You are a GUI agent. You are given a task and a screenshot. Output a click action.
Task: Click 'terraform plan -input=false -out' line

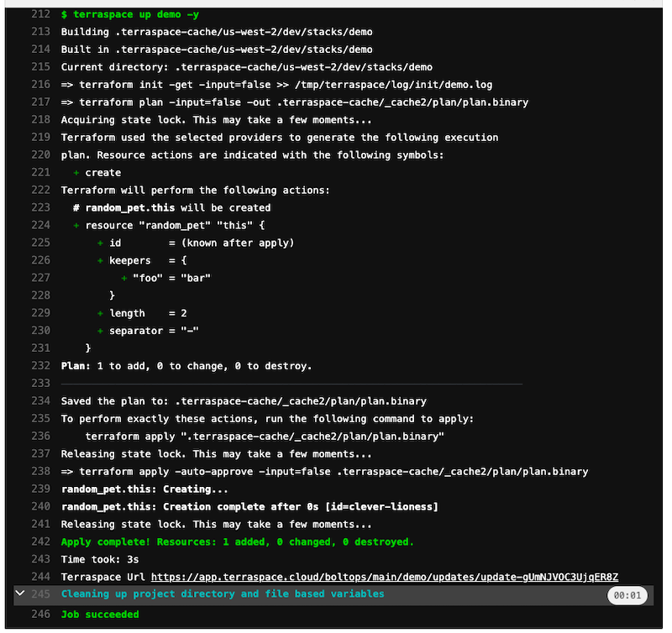[295, 102]
